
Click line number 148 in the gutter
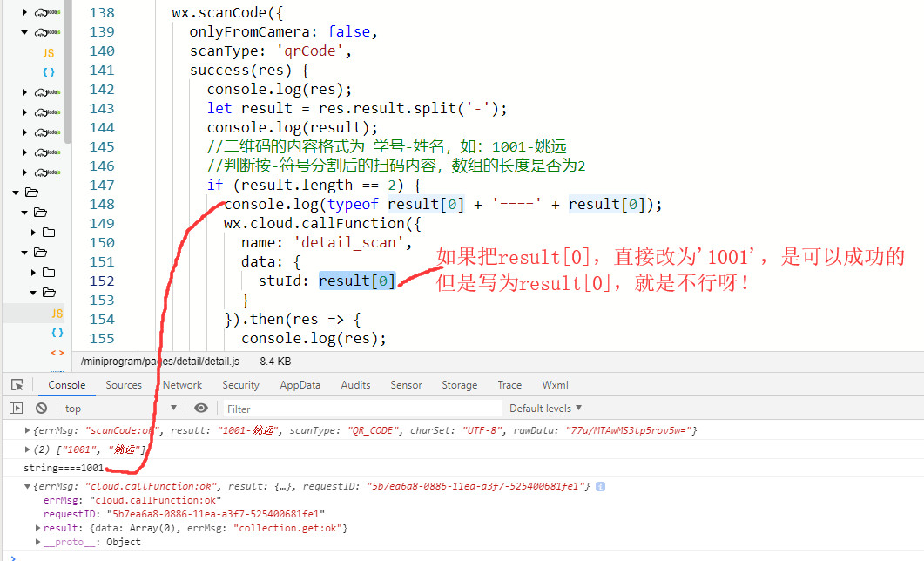102,205
